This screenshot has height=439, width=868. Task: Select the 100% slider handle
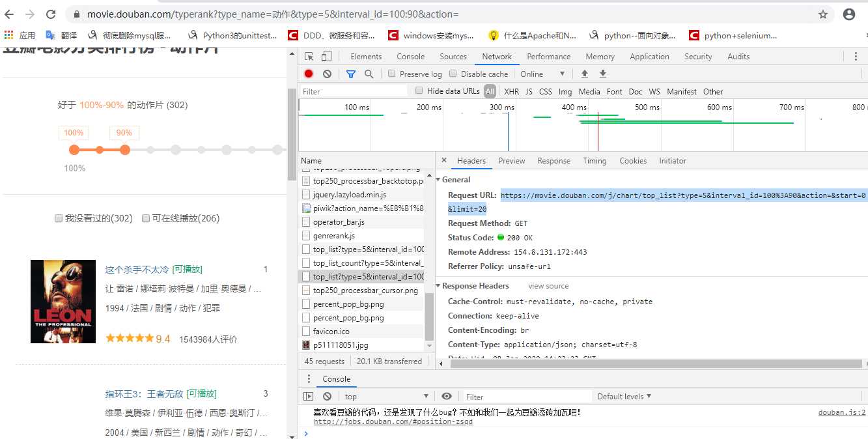[x=74, y=150]
